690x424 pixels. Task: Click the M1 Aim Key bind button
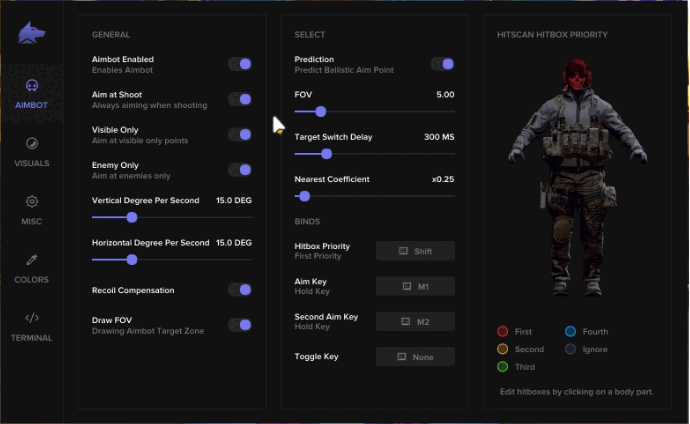click(x=415, y=286)
